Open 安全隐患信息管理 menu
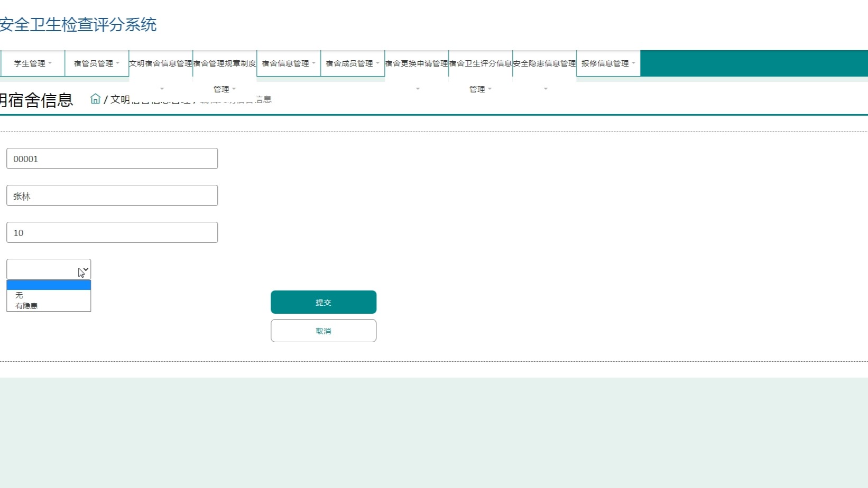Screen dimensions: 868x488 (544, 63)
